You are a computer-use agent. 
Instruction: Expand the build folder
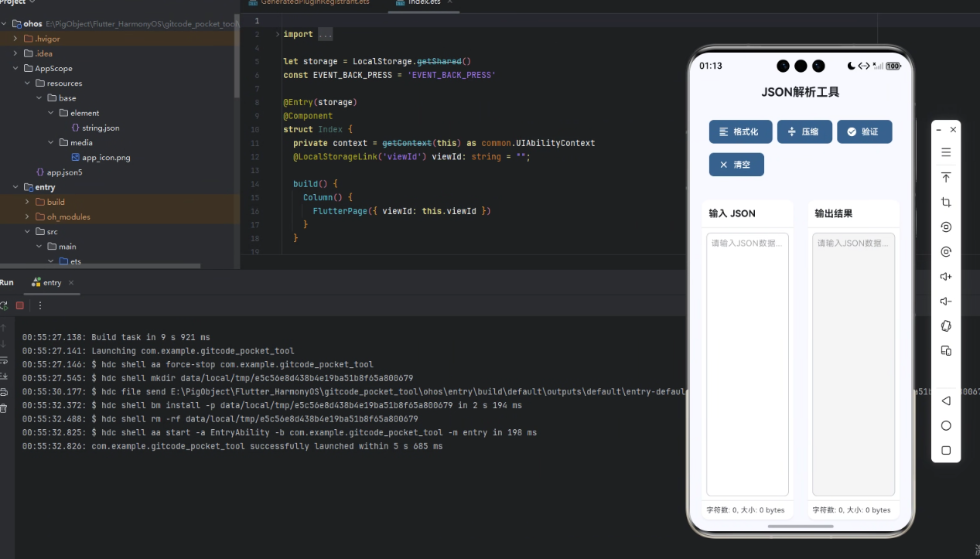27,202
